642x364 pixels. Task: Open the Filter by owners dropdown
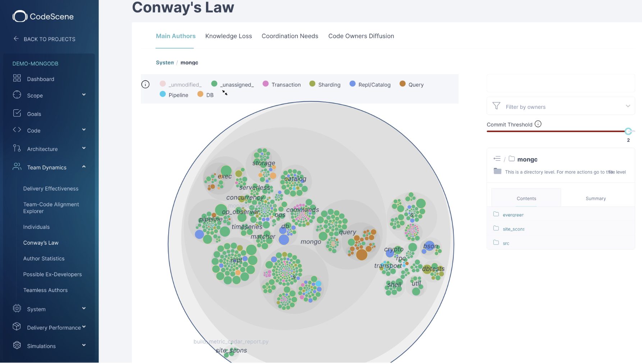[x=560, y=106]
